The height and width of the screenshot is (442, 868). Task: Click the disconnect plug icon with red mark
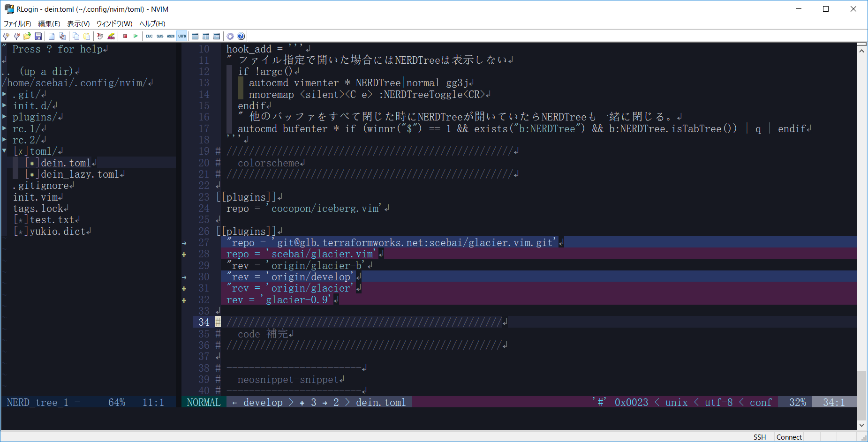(x=17, y=36)
